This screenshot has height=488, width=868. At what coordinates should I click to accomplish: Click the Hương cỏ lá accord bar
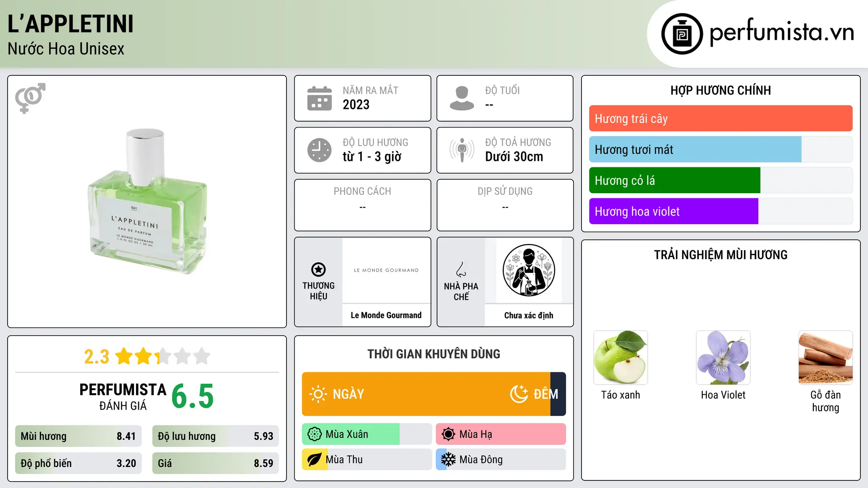[721, 180]
